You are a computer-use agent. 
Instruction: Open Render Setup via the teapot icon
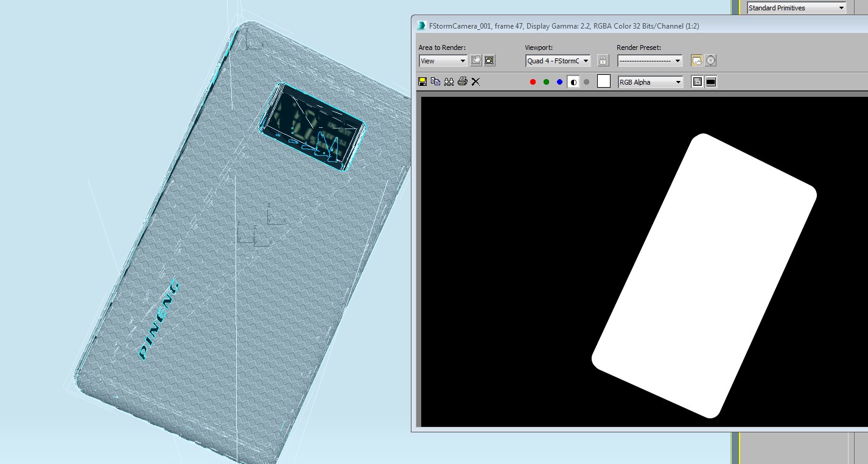(697, 60)
